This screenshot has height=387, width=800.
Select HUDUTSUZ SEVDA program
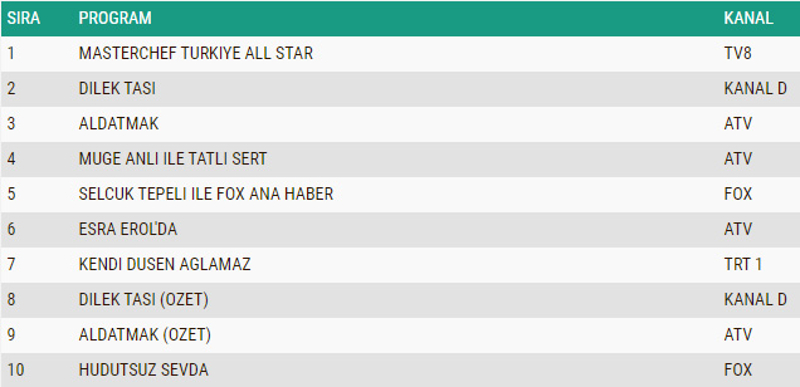(143, 370)
